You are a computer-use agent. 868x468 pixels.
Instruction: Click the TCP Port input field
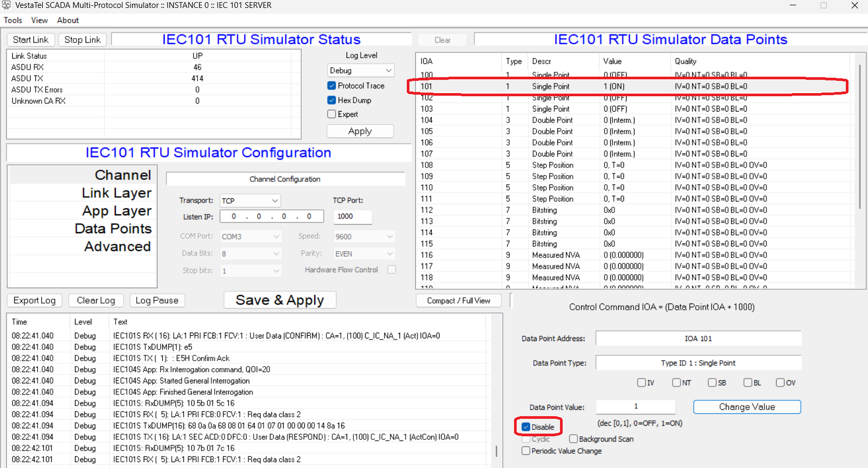pos(352,216)
